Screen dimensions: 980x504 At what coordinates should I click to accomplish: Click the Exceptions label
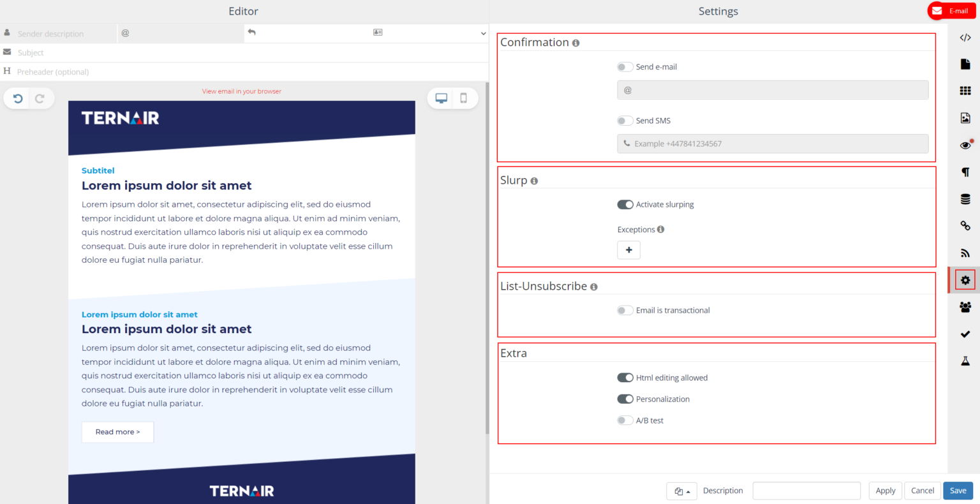click(636, 230)
